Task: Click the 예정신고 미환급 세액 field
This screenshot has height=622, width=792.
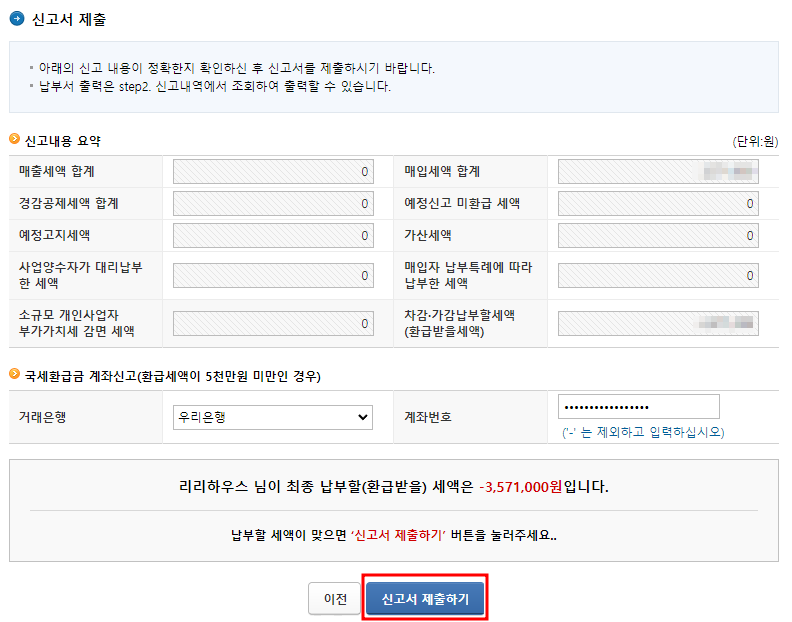Action: point(658,204)
